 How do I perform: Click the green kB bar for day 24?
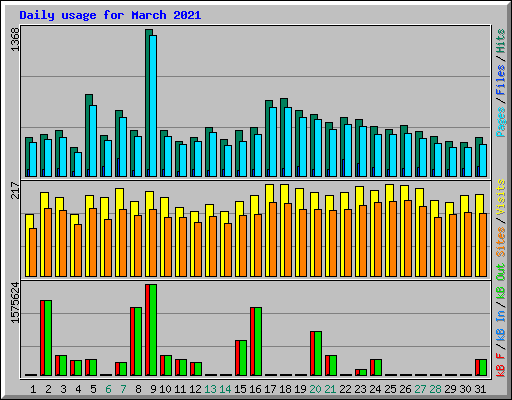point(378,368)
